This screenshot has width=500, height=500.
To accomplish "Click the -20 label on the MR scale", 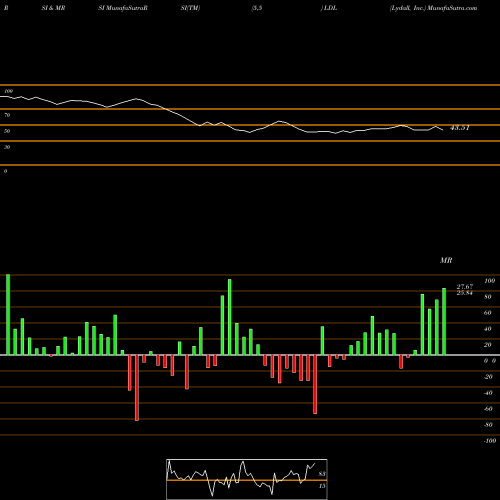I will point(488,377).
